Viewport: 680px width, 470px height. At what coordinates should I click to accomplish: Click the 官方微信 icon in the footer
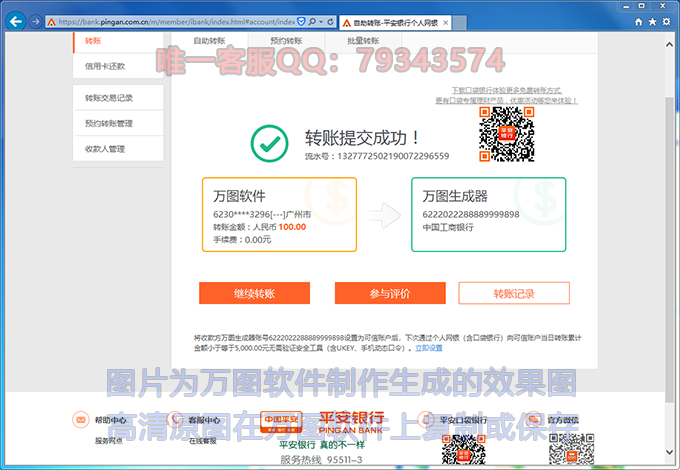[x=528, y=421]
